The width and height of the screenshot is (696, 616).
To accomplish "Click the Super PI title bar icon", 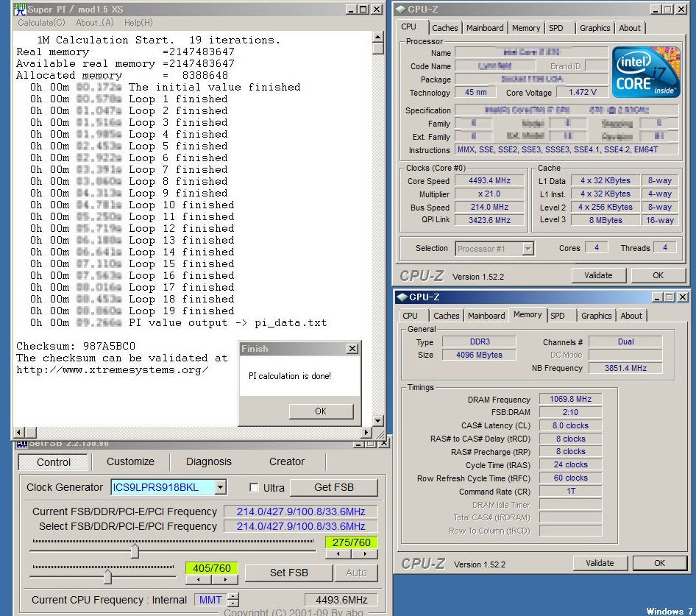I will pos(20,9).
